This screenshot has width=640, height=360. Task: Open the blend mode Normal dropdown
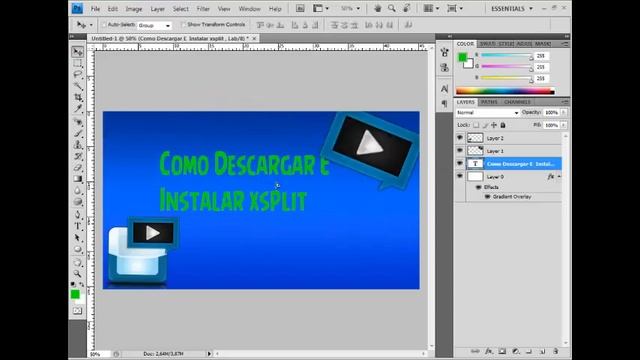coord(487,113)
